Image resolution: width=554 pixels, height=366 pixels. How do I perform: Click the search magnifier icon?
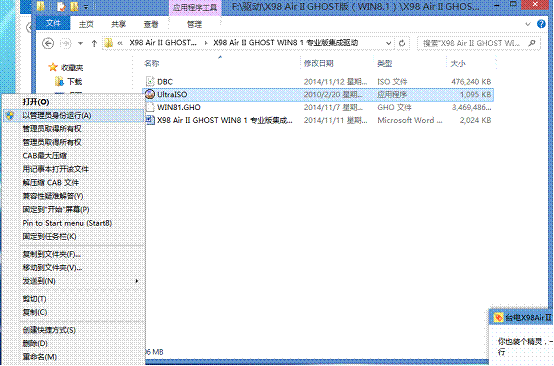pos(532,43)
